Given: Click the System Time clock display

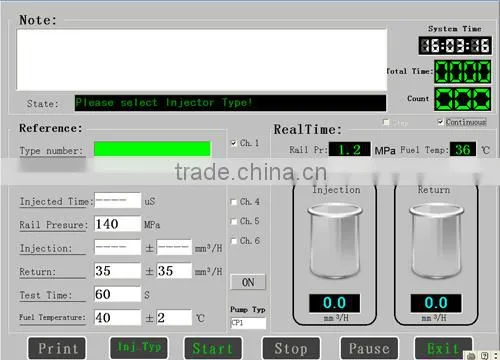Looking at the screenshot, I should [455, 45].
